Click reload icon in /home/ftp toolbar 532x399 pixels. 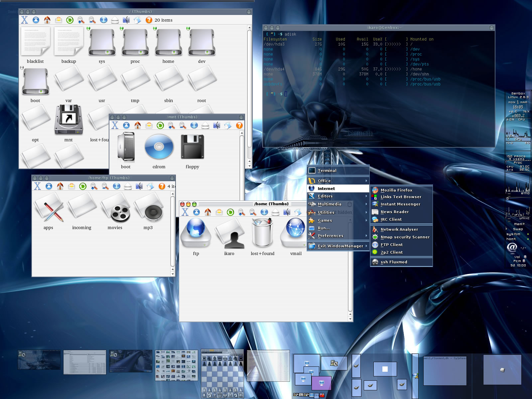click(83, 186)
